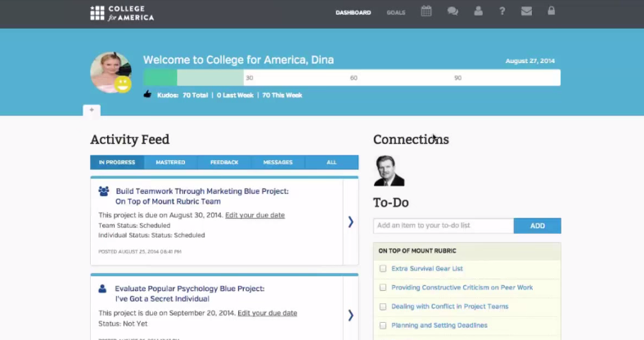Viewport: 644px width, 340px height.
Task: Open Dealing with Conflict in Project Teams link
Action: [x=450, y=306]
